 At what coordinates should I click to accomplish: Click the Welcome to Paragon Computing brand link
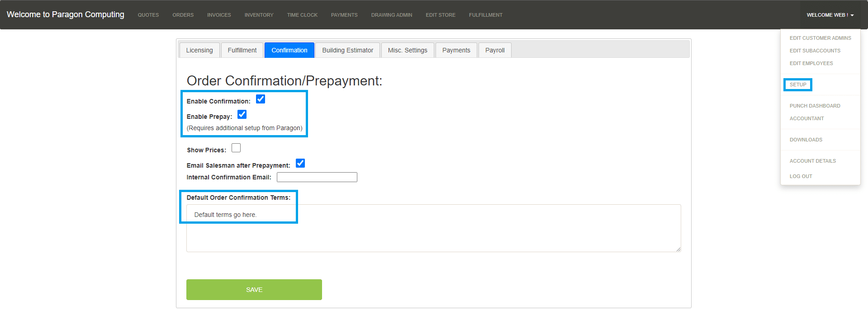click(x=66, y=14)
